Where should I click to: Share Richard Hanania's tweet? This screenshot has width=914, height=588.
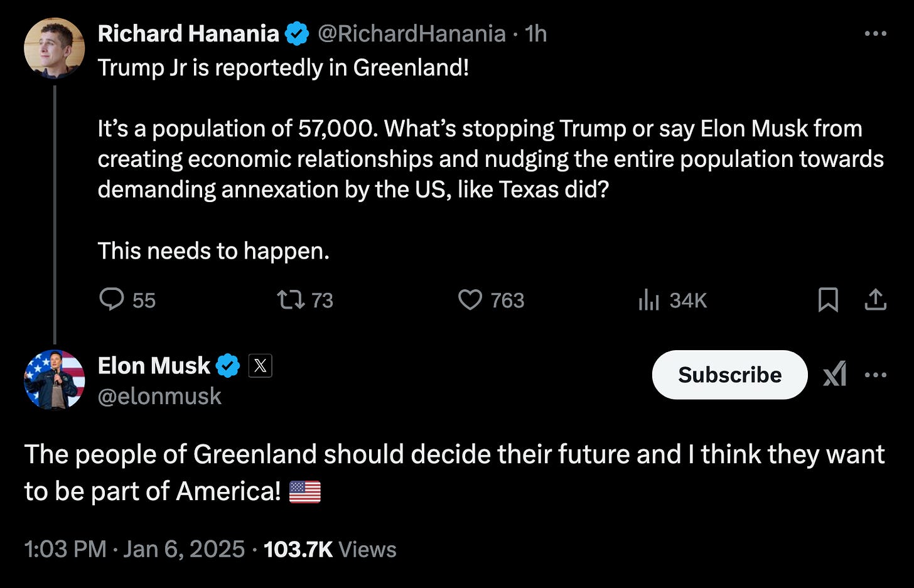coord(875,300)
